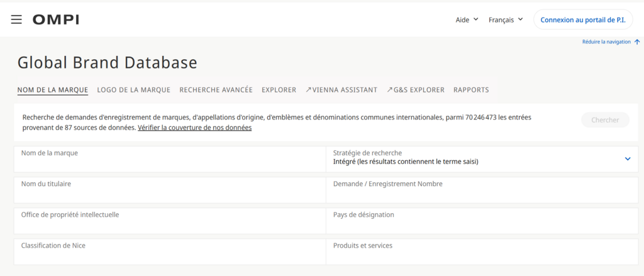Select the Explorer tab
Screen dimensions: 644x276
coord(279,90)
